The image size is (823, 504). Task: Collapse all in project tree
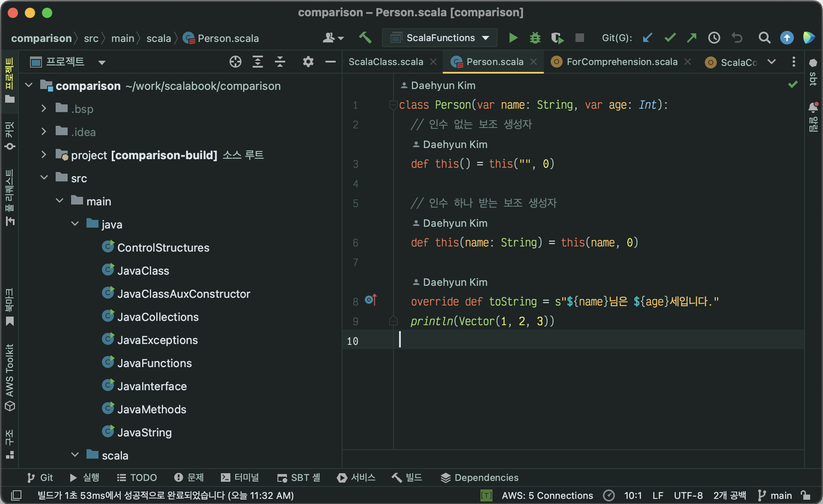(280, 62)
